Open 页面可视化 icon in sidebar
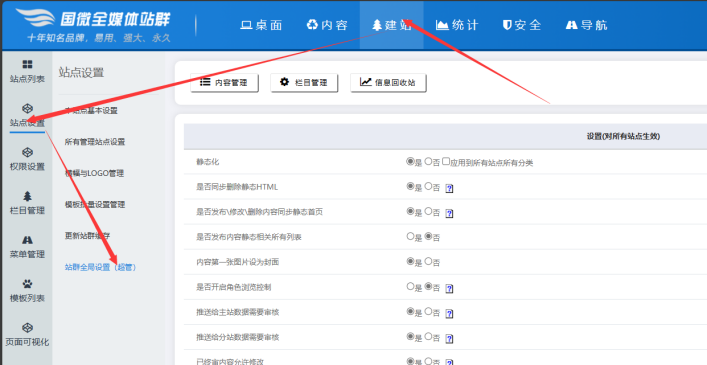Image resolution: width=707 pixels, height=365 pixels. coord(28,328)
